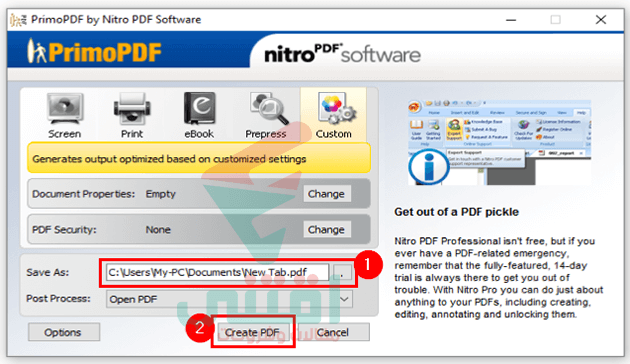Open the Nitro PDF promo screenshot thumbnail
Viewport: 630px width, 364px height.
499,142
